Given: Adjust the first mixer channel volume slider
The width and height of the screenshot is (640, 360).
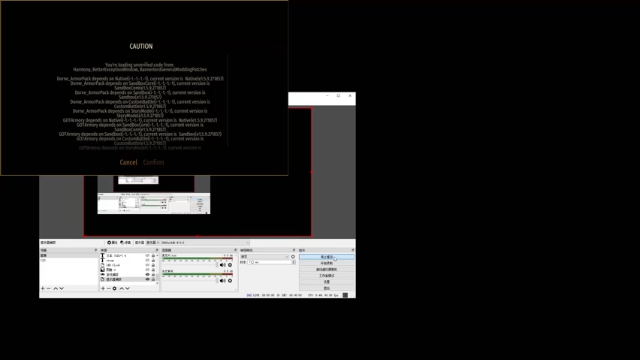Looking at the screenshot, I should (x=189, y=265).
